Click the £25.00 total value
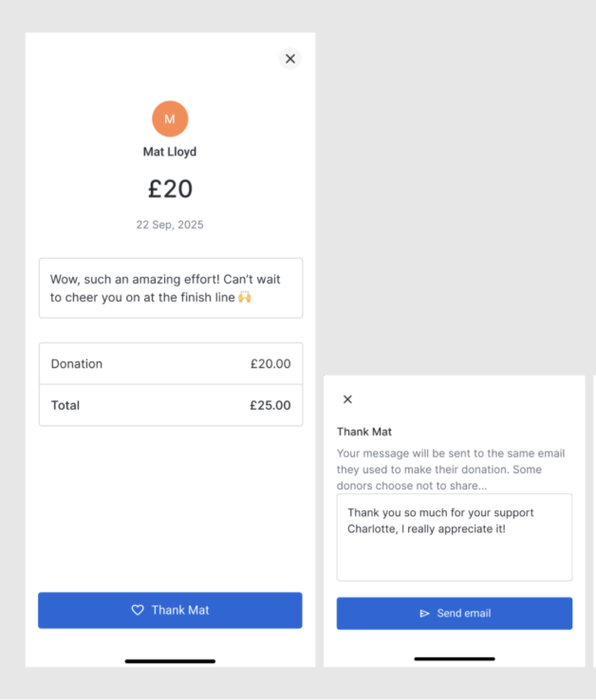The height and width of the screenshot is (700, 596). [270, 405]
